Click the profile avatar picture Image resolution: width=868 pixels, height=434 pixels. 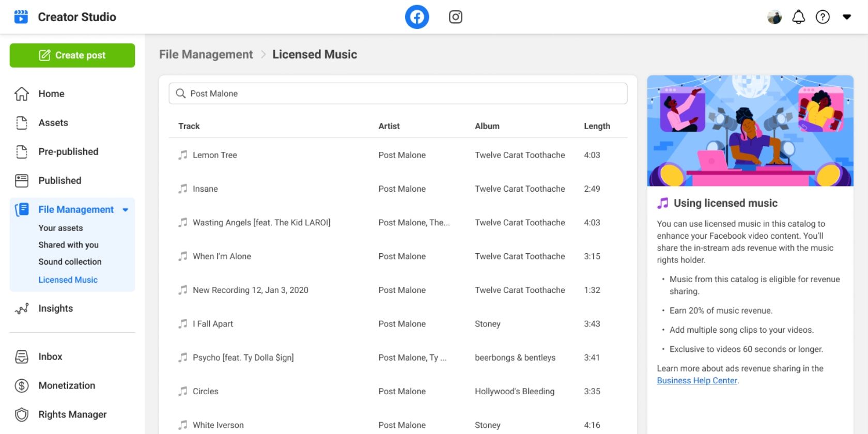(x=774, y=17)
